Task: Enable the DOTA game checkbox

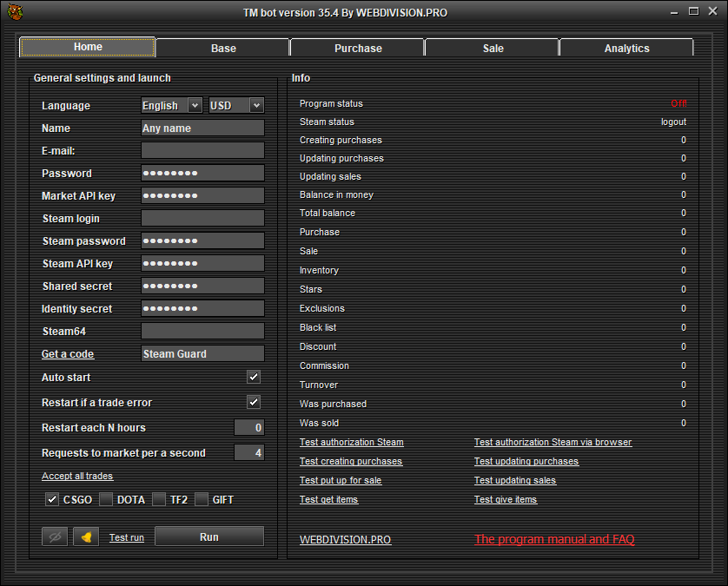Action: coord(106,499)
